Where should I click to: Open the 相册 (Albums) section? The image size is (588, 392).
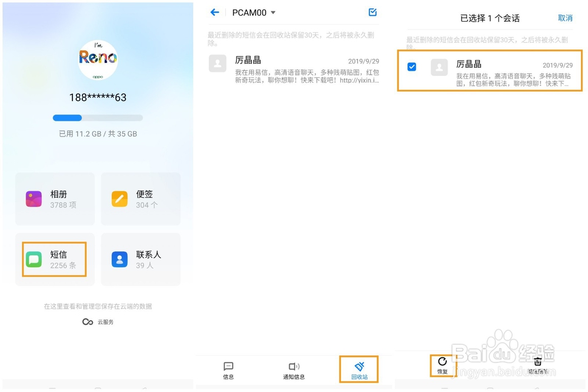55,198
